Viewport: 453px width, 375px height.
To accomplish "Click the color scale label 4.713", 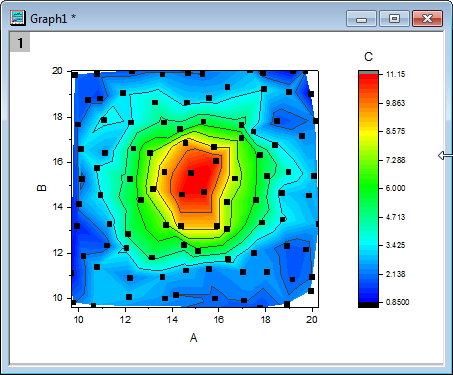I will click(x=396, y=217).
